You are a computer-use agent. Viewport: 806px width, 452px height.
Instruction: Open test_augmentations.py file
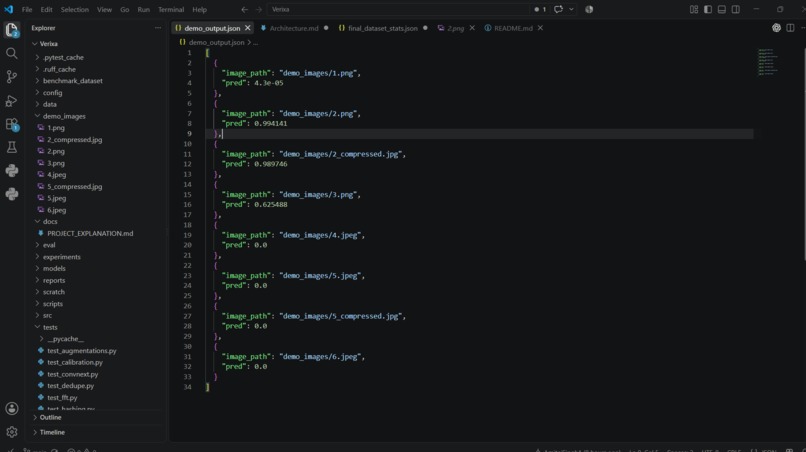pyautogui.click(x=82, y=351)
